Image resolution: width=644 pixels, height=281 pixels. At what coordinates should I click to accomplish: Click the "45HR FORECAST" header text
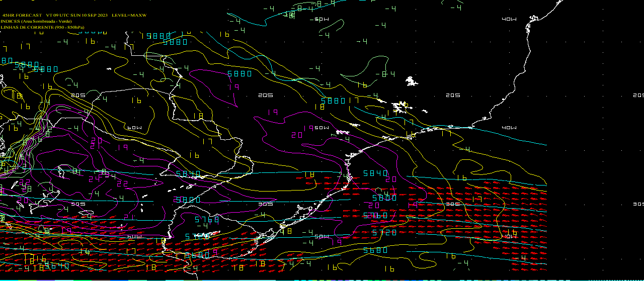[x=22, y=16]
